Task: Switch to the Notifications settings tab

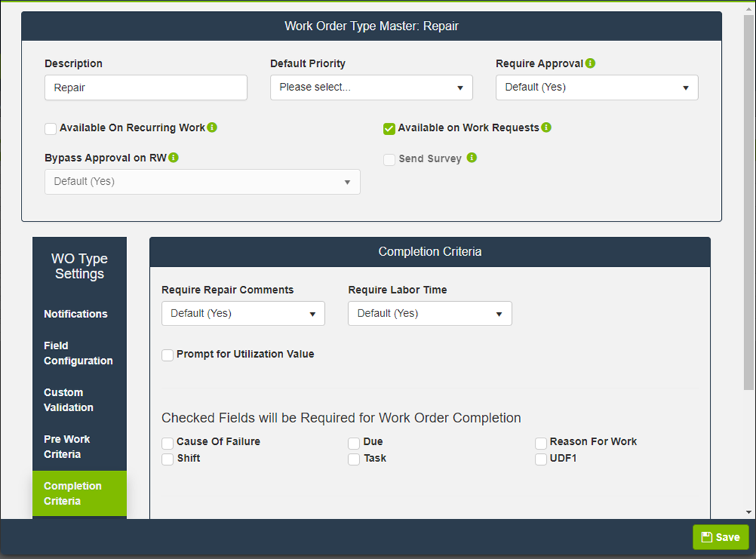Action: click(75, 314)
